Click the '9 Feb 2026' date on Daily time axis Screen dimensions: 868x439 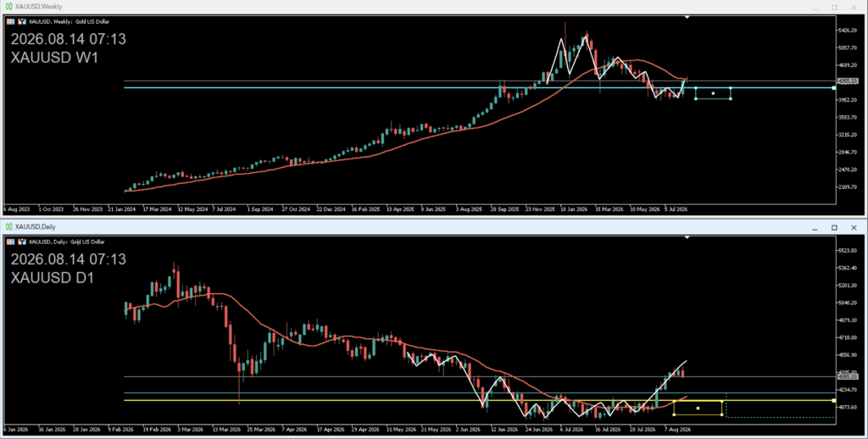coord(121,430)
